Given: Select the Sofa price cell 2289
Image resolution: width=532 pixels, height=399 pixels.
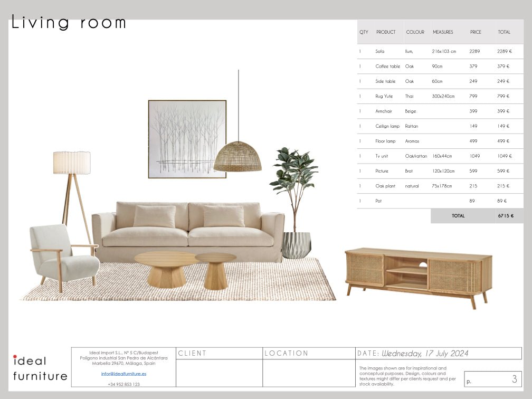Looking at the screenshot, I should [474, 52].
